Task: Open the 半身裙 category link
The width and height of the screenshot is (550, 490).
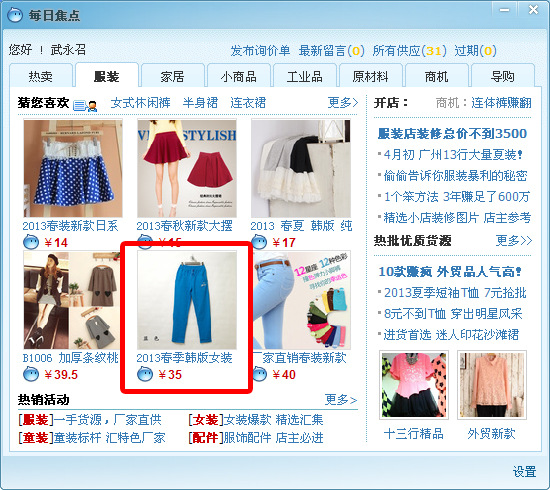Action: (200, 103)
